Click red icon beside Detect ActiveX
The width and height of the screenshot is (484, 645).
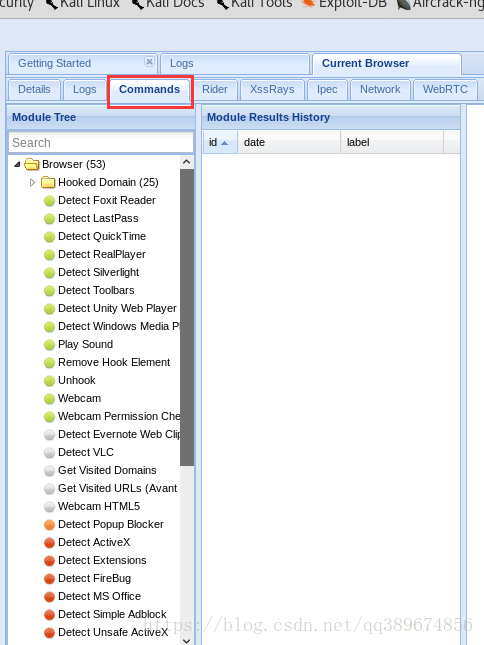(49, 543)
